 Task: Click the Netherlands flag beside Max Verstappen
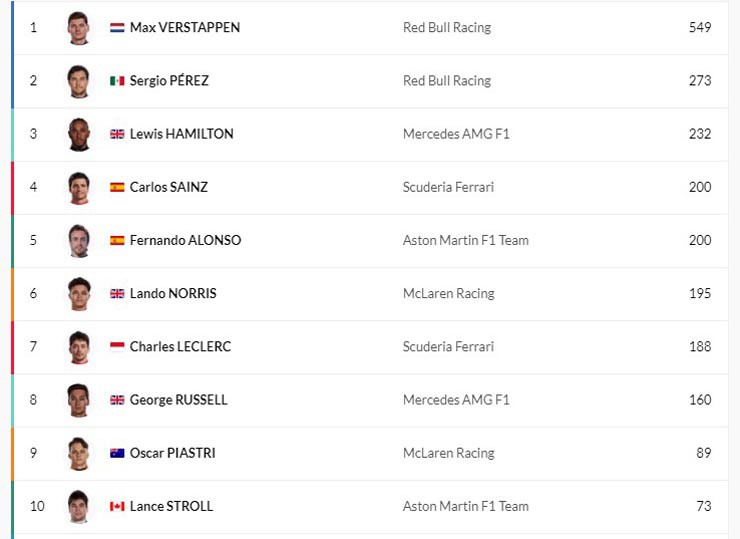117,28
